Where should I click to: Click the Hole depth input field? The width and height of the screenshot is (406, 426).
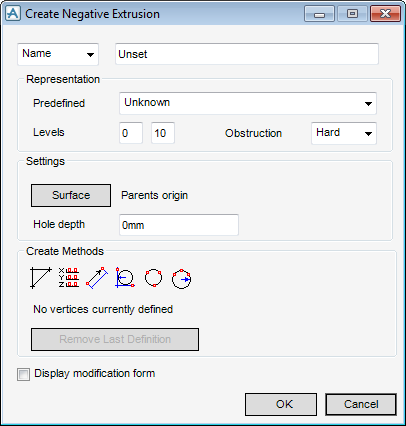pos(179,225)
